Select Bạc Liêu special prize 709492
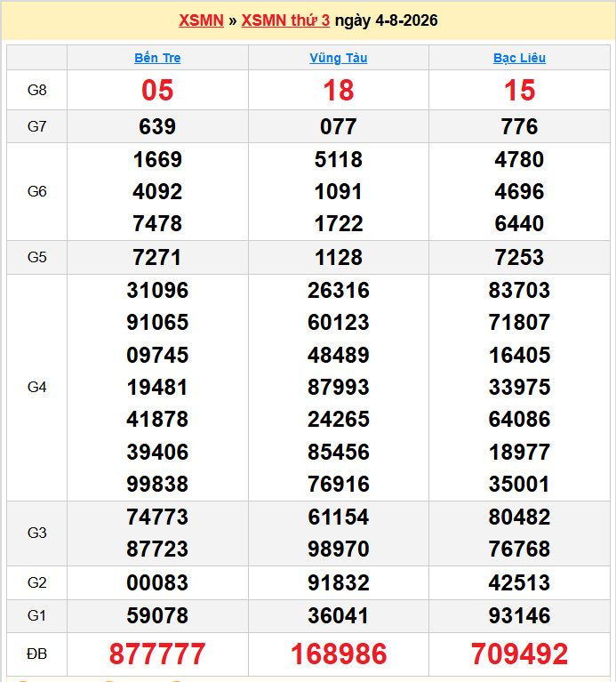This screenshot has height=682, width=616. point(519,654)
